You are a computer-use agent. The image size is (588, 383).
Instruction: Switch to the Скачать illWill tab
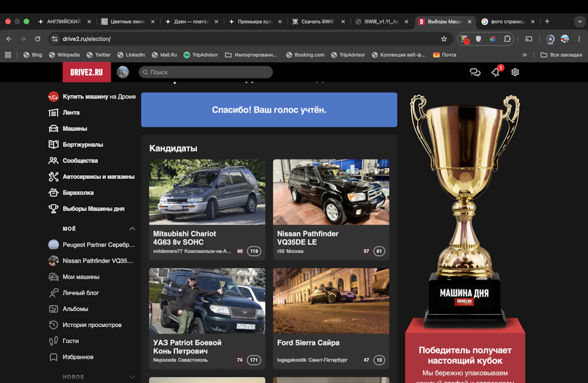click(x=314, y=21)
